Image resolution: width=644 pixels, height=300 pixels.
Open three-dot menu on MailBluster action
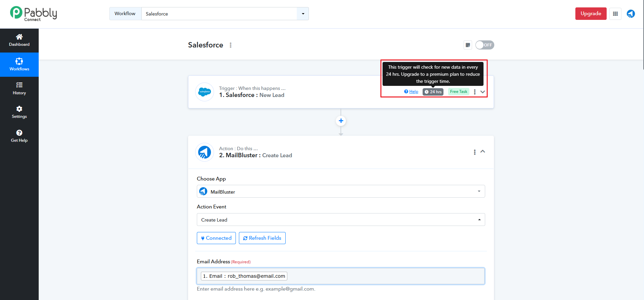click(474, 152)
